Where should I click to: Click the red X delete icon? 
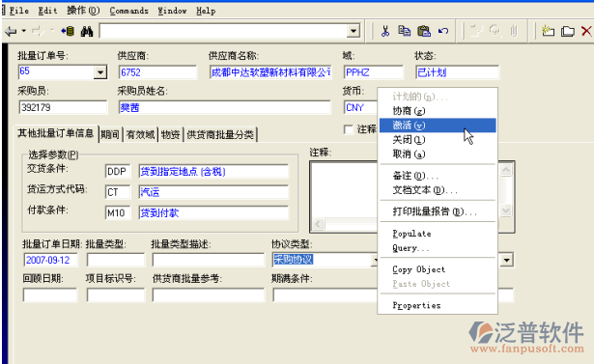(x=586, y=31)
